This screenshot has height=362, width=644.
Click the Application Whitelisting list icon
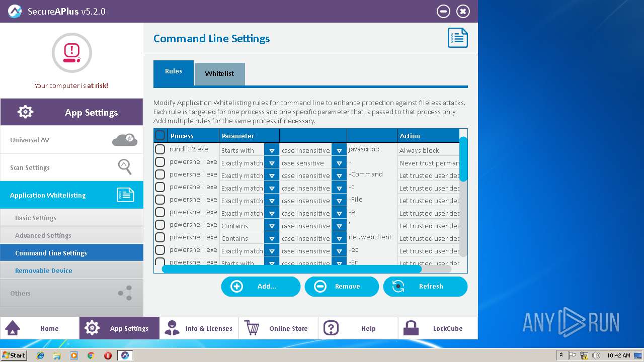(125, 195)
